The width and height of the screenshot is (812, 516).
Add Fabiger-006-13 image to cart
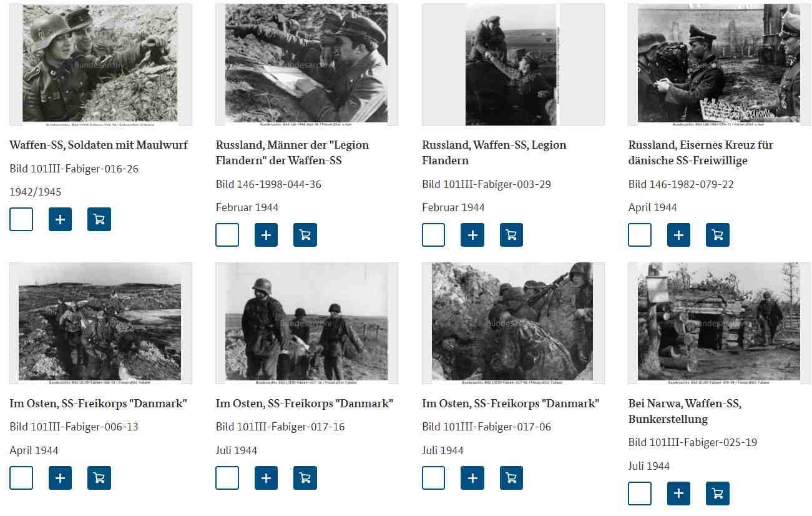click(x=99, y=478)
